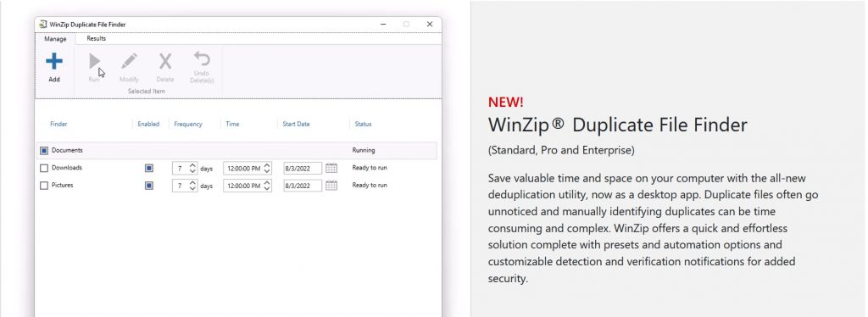868x317 pixels.
Task: Toggle the Documents finder checkbox
Action: (x=44, y=151)
